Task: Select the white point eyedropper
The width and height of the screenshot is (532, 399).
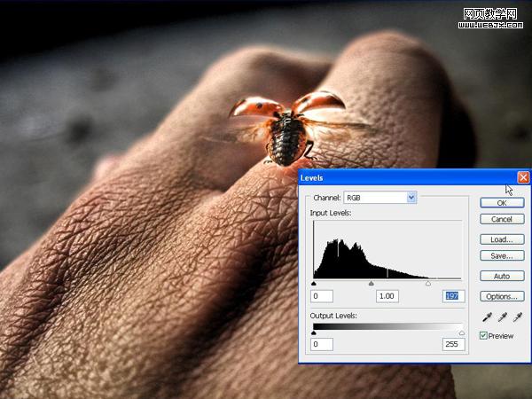Action: coord(518,317)
